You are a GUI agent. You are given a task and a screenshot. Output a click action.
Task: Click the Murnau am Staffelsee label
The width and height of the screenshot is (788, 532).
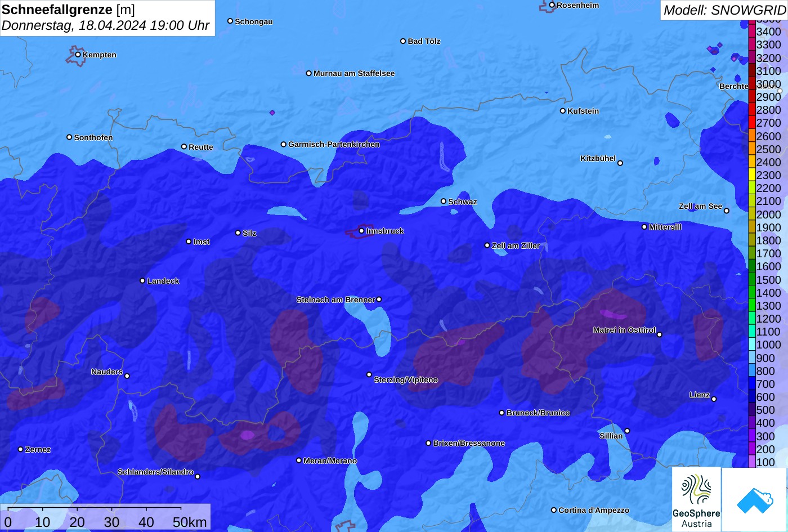pos(354,73)
